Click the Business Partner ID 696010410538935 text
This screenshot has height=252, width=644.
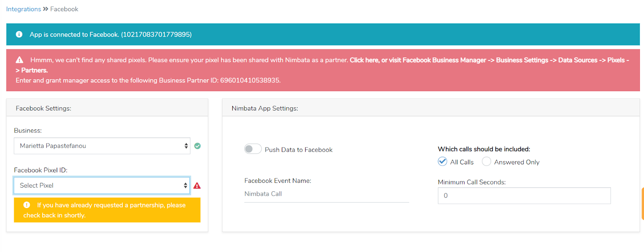[x=250, y=80]
